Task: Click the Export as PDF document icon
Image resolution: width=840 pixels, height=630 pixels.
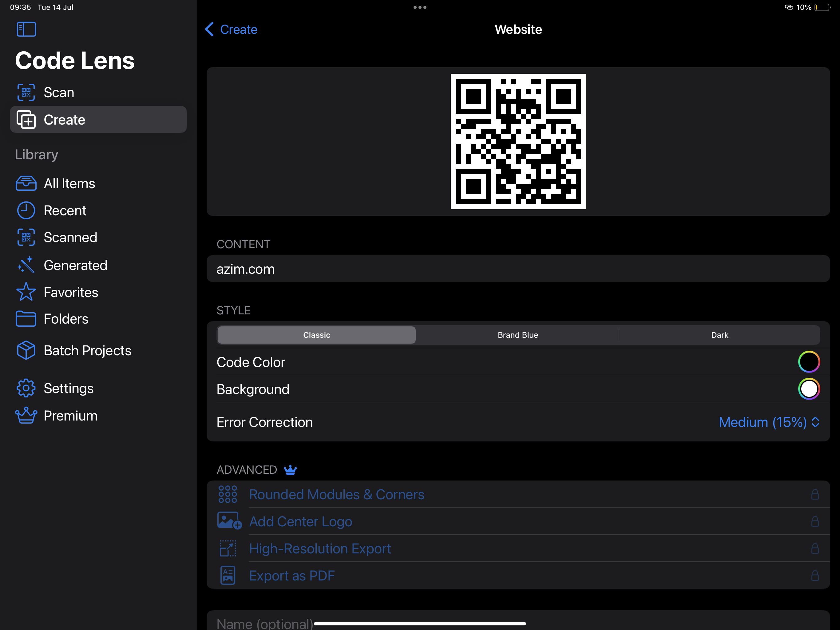Action: pyautogui.click(x=228, y=576)
